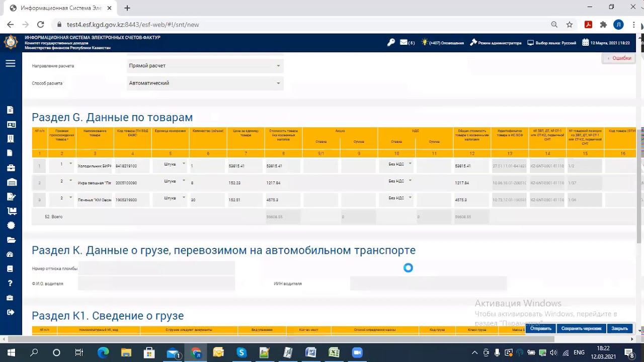Open Skype from the taskbar
The height and width of the screenshot is (362, 644).
[242, 352]
